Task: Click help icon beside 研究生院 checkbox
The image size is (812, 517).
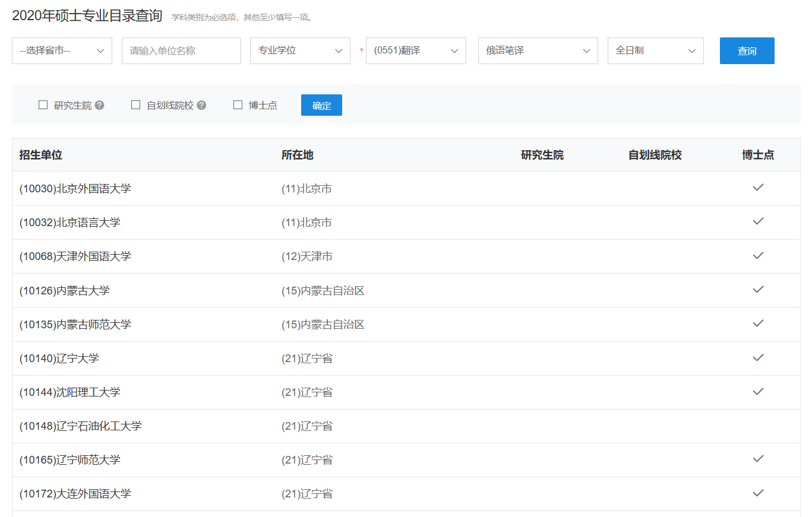Action: (x=100, y=106)
